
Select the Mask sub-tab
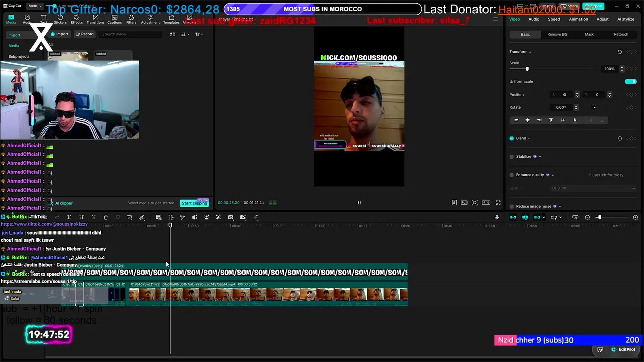click(589, 34)
